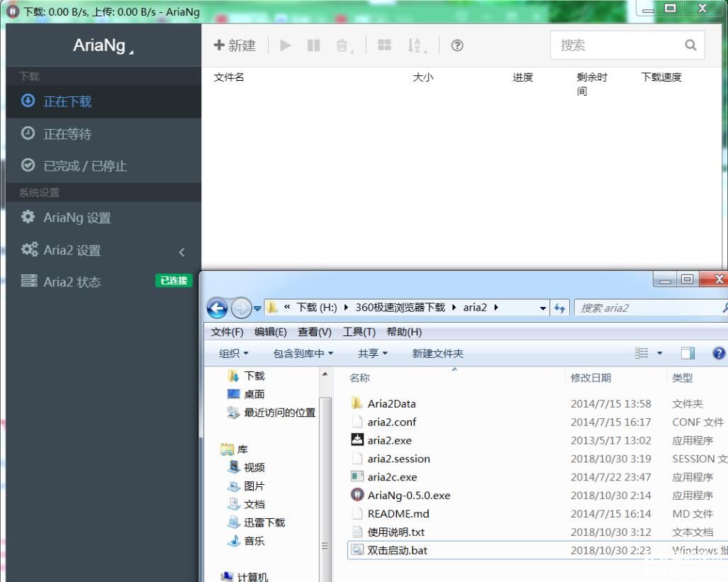Sort by 文件名 column header
Viewport: 728px width, 582px height.
[229, 77]
